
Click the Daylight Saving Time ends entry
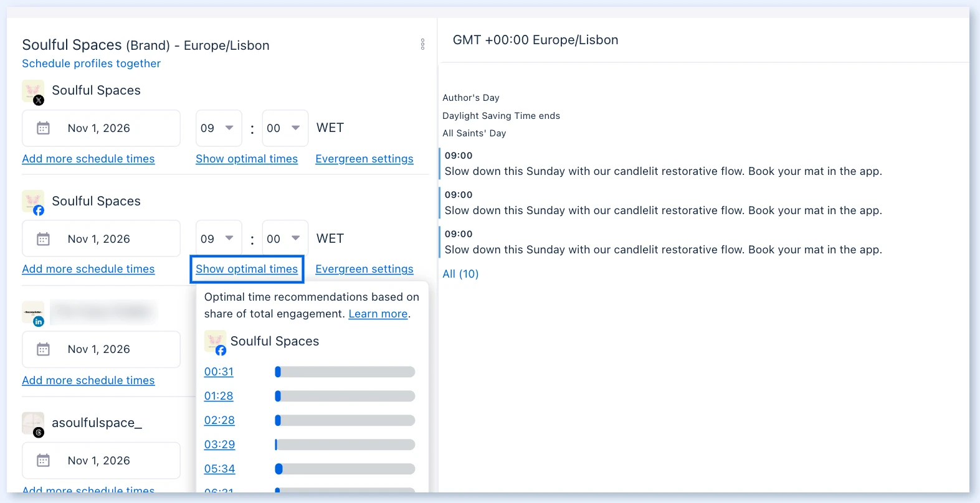pyautogui.click(x=501, y=116)
